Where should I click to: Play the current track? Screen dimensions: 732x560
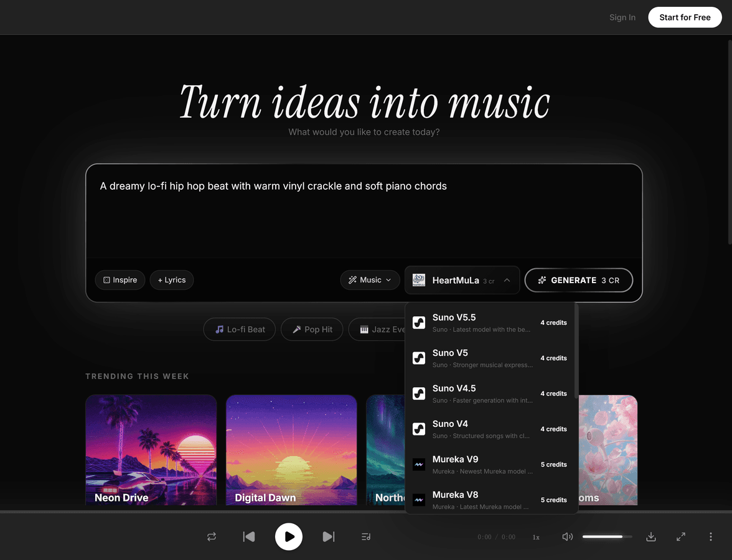[289, 536]
